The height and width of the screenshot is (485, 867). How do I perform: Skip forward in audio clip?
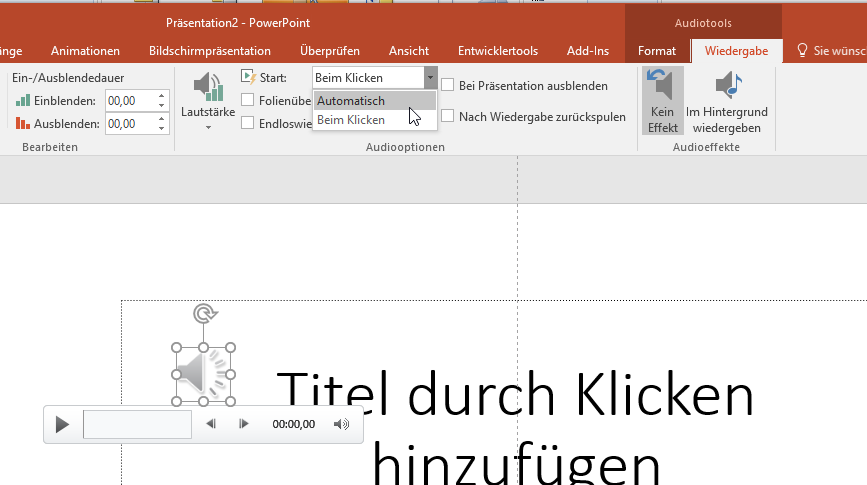pyautogui.click(x=243, y=424)
